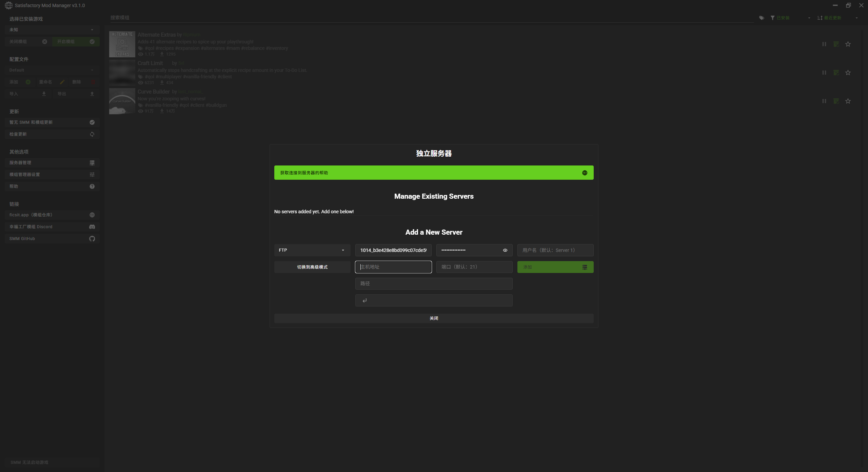This screenshot has width=868, height=472.
Task: Close the dialog with 关闭 button
Action: coord(434,318)
